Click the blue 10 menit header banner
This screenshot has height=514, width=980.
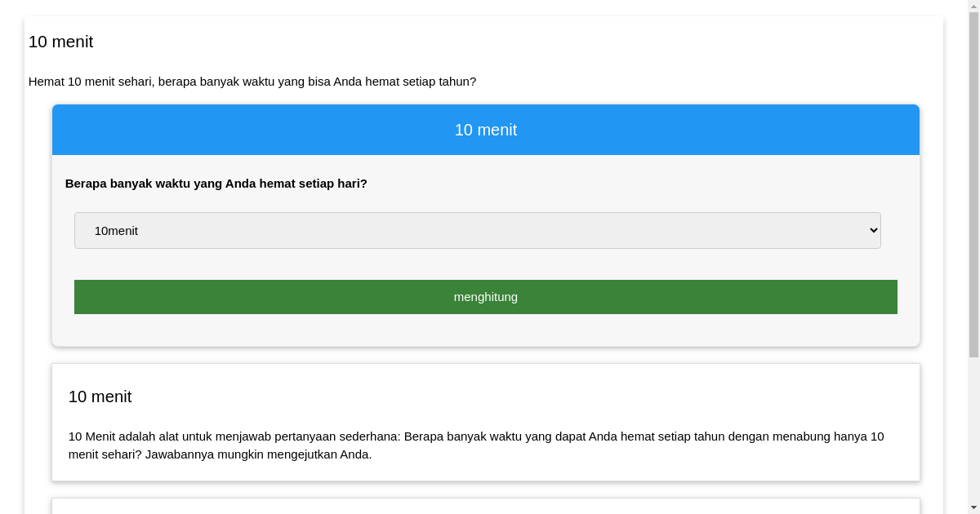[x=486, y=130]
